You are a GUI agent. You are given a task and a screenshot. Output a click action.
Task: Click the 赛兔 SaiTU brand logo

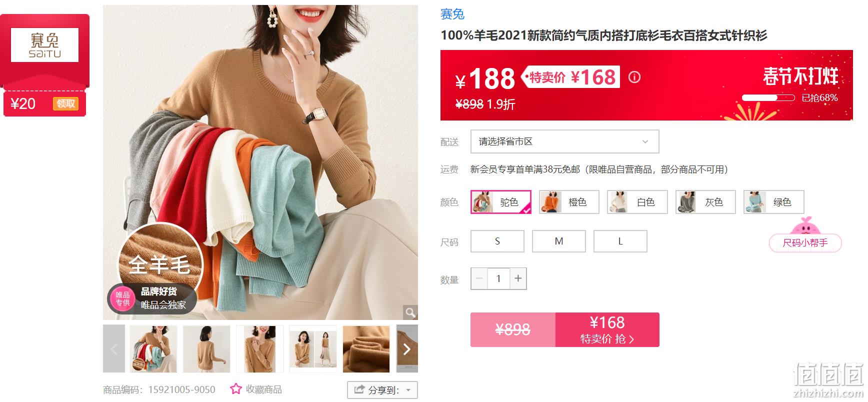coord(44,45)
